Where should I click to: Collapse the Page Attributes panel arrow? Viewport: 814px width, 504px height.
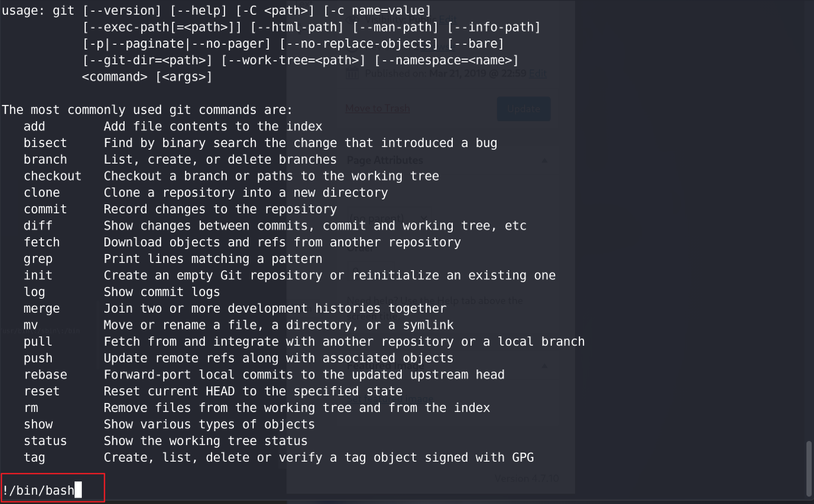[545, 161]
